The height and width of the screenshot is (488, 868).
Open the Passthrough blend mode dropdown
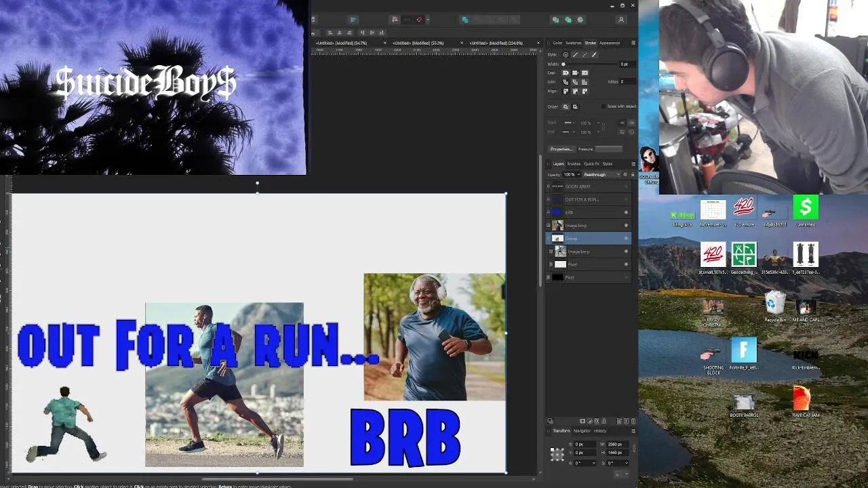tap(601, 174)
